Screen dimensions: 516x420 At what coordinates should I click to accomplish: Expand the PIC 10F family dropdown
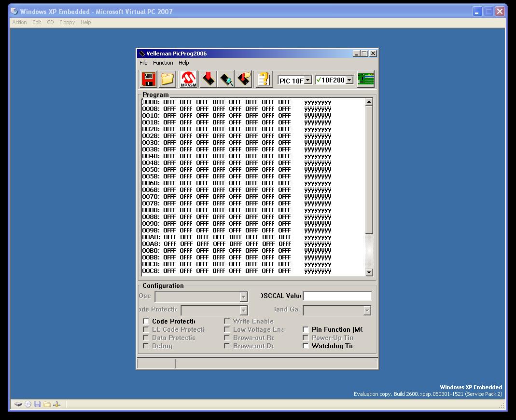pos(307,80)
